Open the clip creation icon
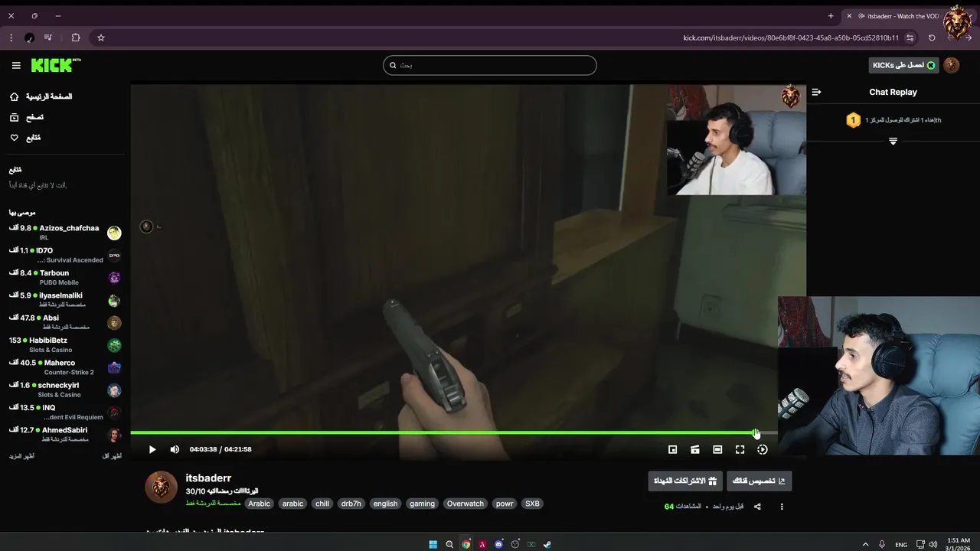 click(695, 449)
